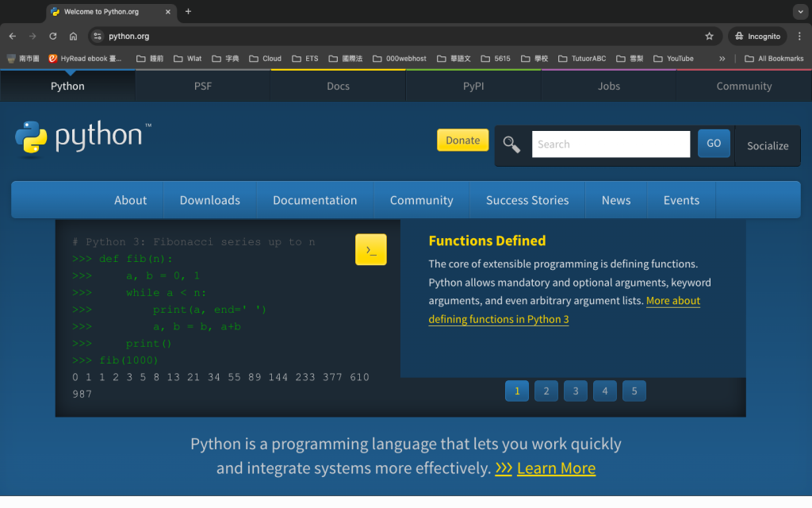The width and height of the screenshot is (812, 508).
Task: Select slide 5 of the code carousel
Action: pyautogui.click(x=634, y=391)
